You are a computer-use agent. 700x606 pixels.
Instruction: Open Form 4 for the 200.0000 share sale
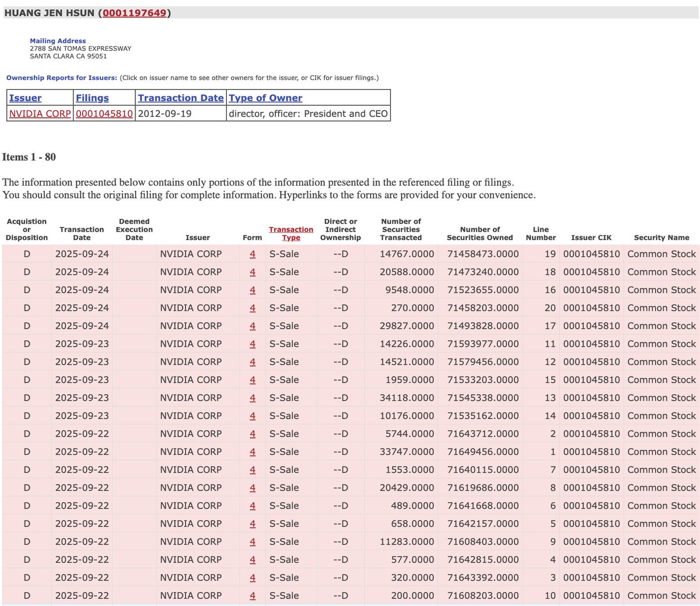tap(253, 595)
